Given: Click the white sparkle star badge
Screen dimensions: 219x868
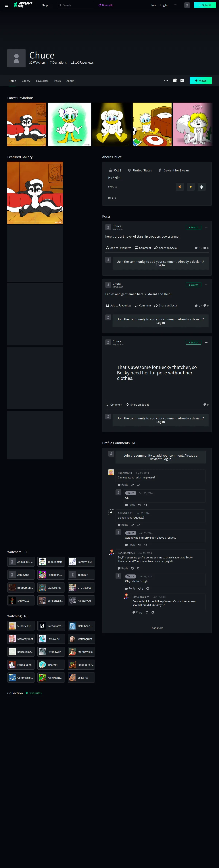Looking at the screenshot, I should pyautogui.click(x=201, y=187).
